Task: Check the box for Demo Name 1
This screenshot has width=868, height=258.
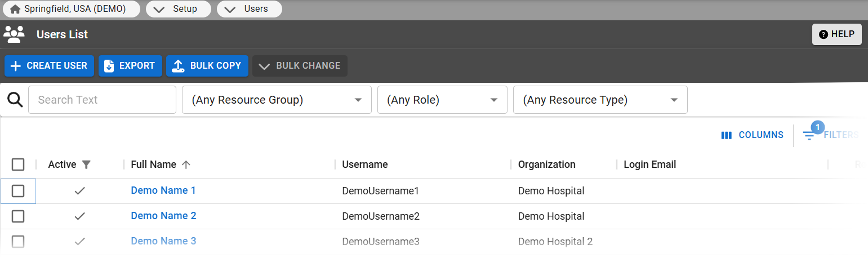Action: 18,191
